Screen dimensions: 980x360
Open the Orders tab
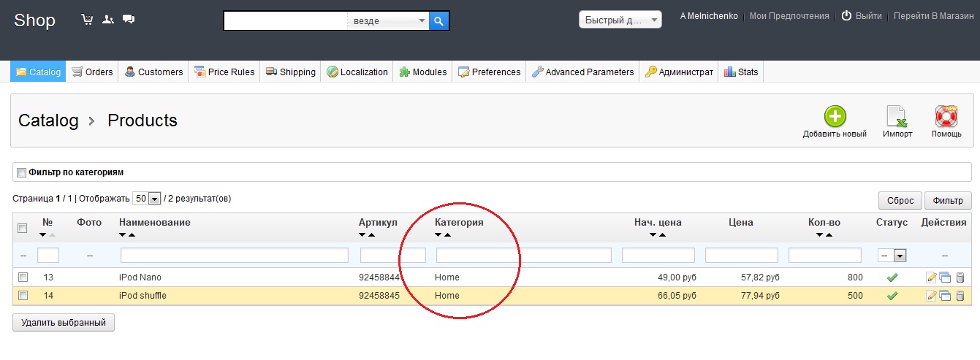[x=92, y=72]
